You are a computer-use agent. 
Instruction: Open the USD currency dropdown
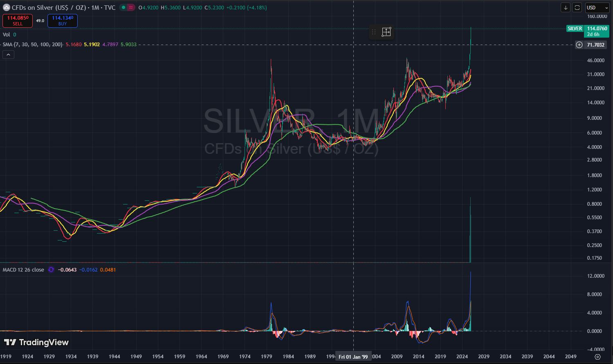pyautogui.click(x=597, y=7)
